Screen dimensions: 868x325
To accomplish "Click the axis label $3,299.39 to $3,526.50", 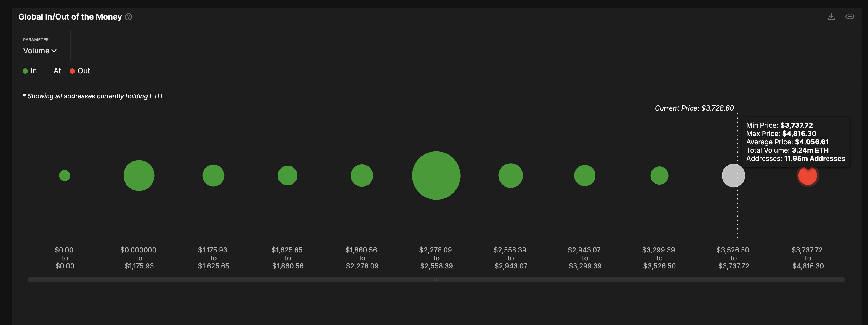I will click(659, 258).
